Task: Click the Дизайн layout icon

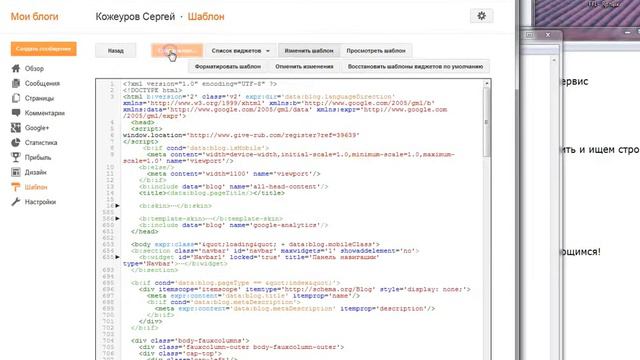Action: [16, 172]
